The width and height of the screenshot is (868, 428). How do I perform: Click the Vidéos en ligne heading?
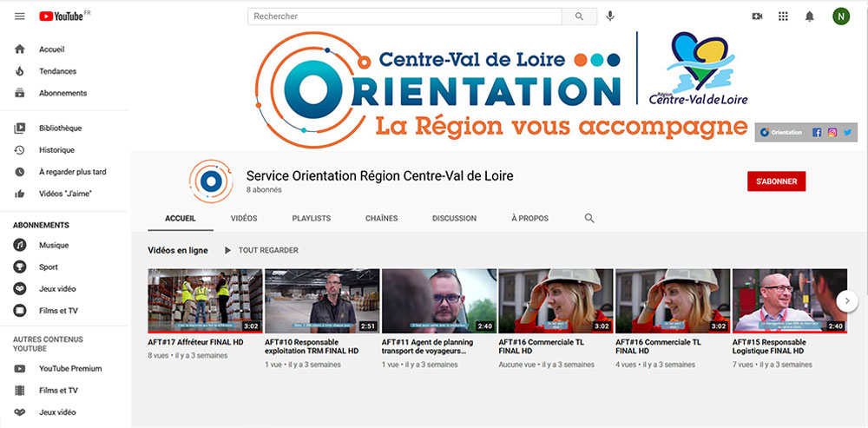(x=178, y=250)
